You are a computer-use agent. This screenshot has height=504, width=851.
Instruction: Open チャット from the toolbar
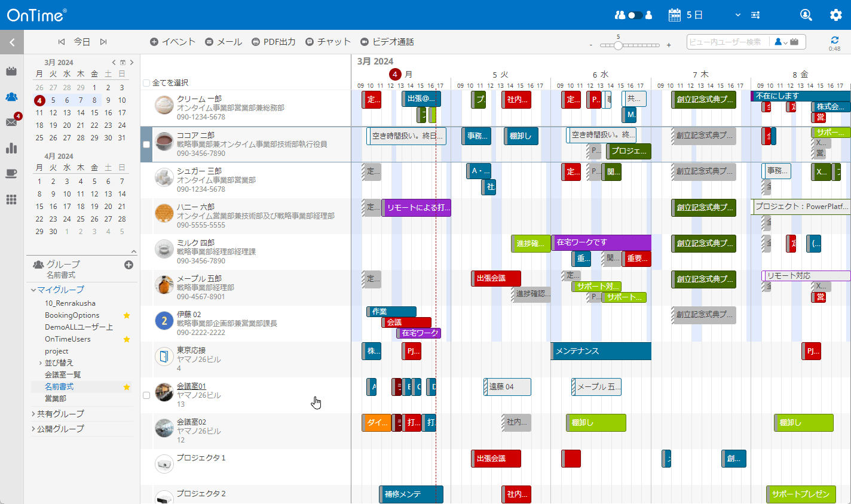click(326, 41)
